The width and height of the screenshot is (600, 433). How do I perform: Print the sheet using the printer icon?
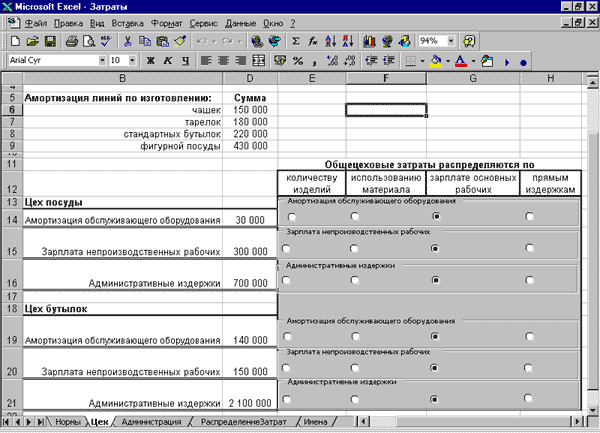72,41
